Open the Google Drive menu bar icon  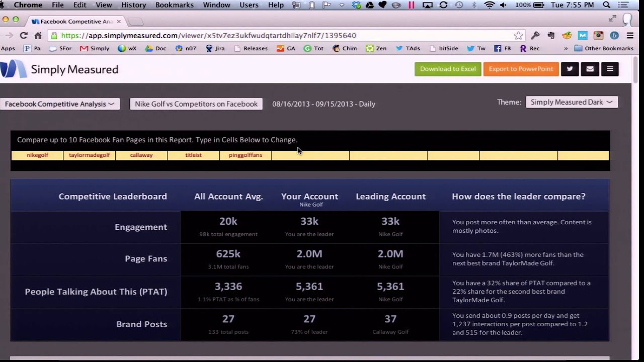tap(370, 5)
